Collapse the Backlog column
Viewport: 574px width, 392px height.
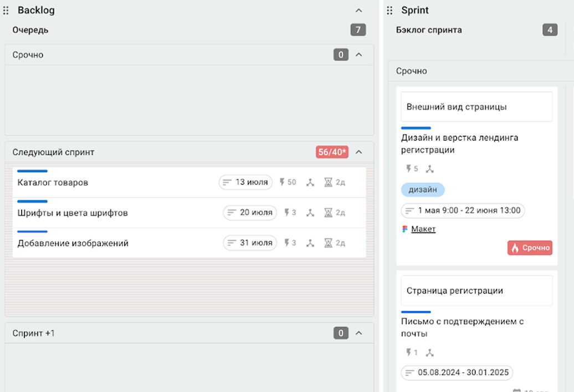[x=358, y=11]
